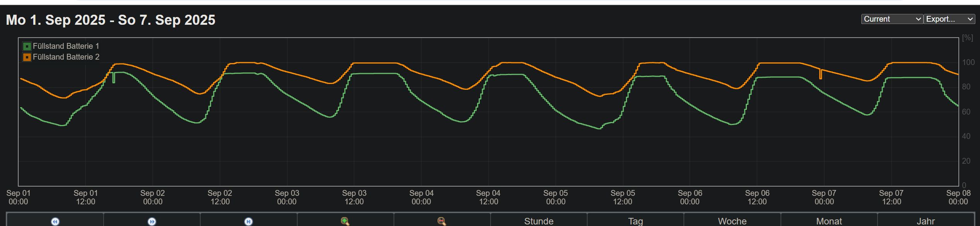Viewport: 980px width, 226px height.
Task: Select the Woche time span
Action: tap(732, 221)
